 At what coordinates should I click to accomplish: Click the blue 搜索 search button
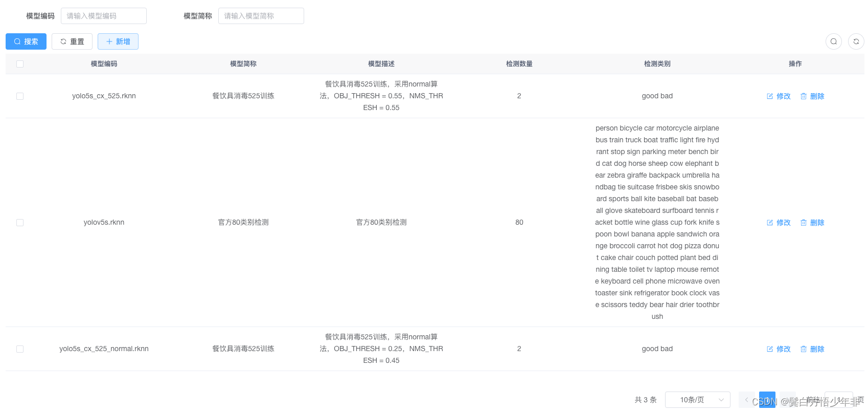click(x=26, y=41)
